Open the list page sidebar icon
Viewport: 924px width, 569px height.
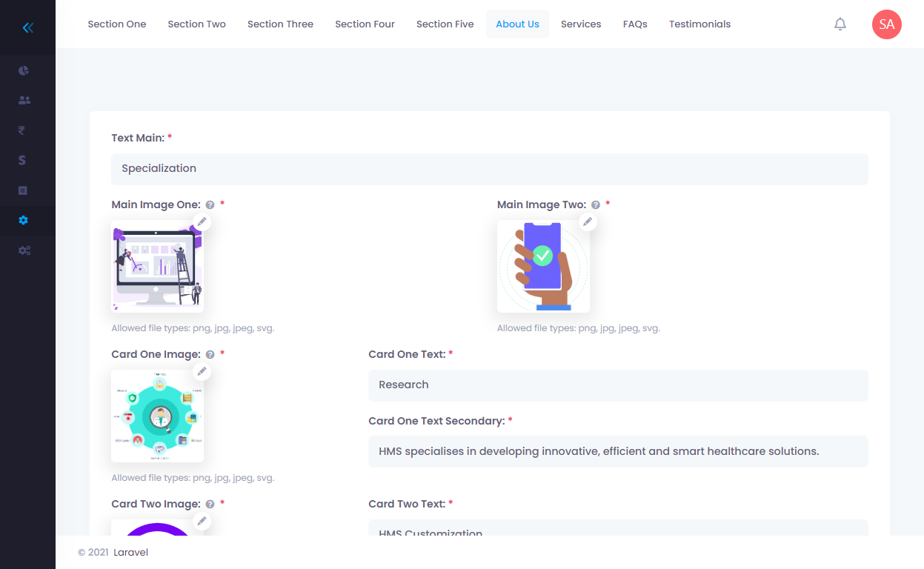pos(23,190)
